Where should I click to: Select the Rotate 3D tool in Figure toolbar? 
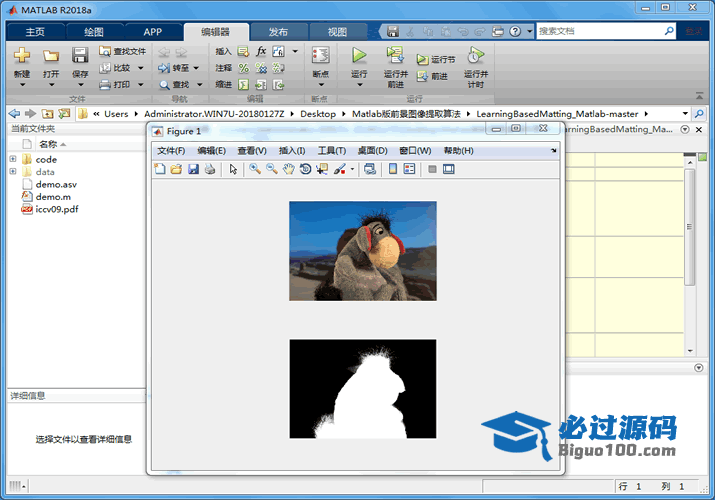(x=305, y=169)
